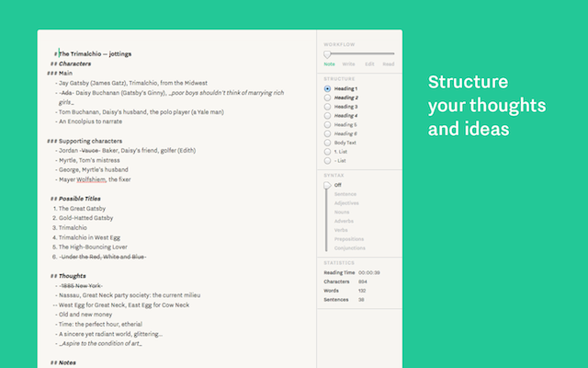
Task: Click the Reading Time statistic 00:00:39
Action: [369, 272]
